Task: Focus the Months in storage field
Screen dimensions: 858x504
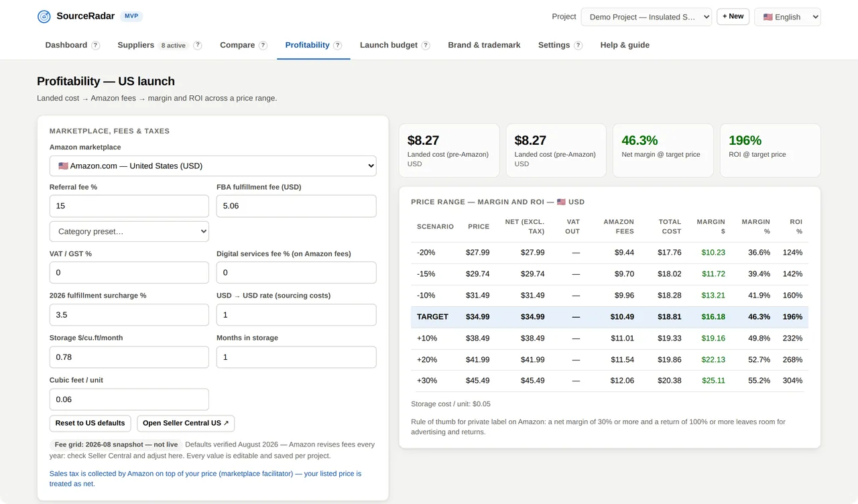Action: click(296, 357)
